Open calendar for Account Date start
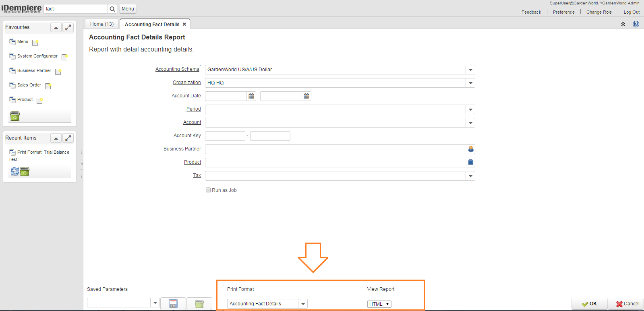The image size is (644, 311). point(251,96)
